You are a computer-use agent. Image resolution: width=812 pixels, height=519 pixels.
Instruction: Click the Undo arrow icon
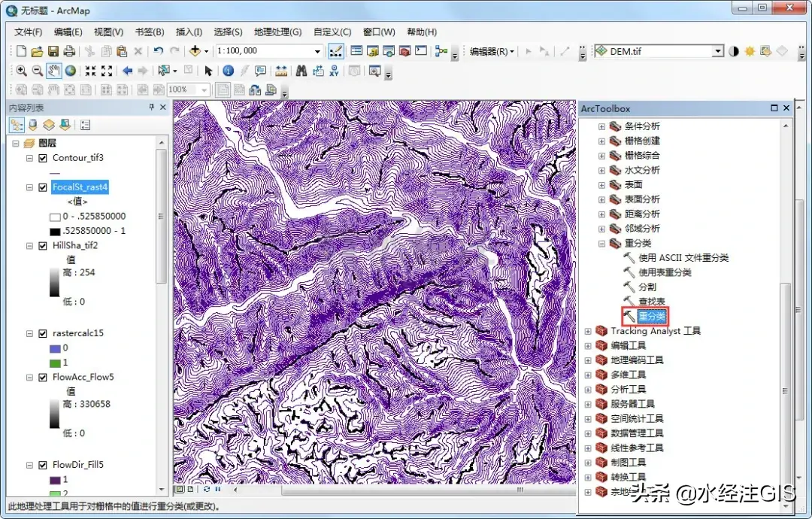(x=158, y=51)
